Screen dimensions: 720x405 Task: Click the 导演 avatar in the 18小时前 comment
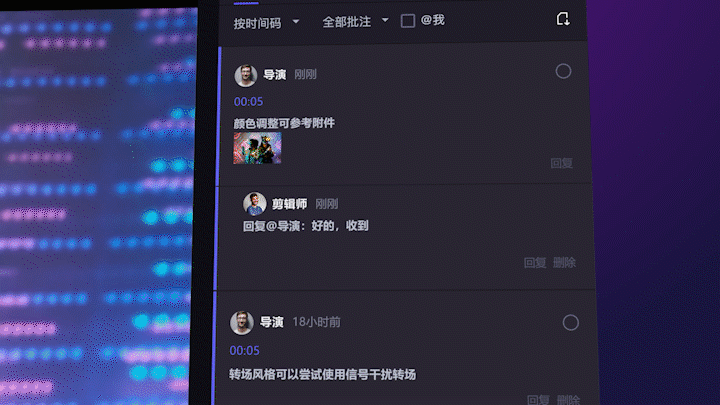242,323
